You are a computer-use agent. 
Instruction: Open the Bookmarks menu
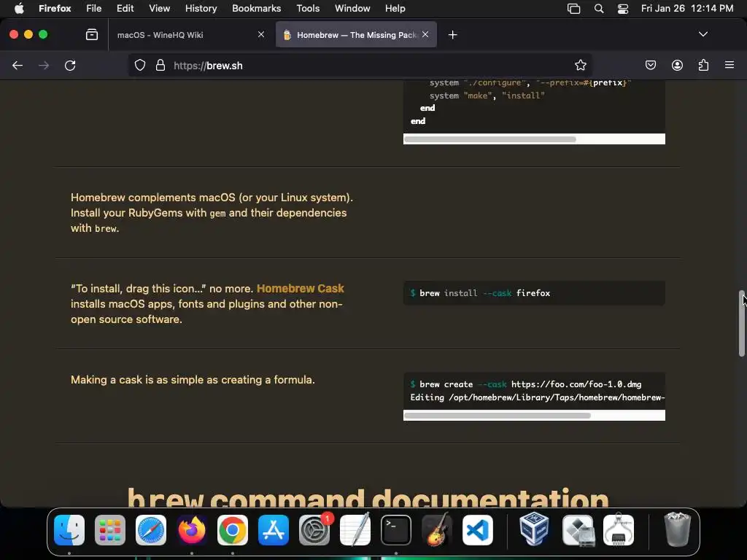click(256, 9)
